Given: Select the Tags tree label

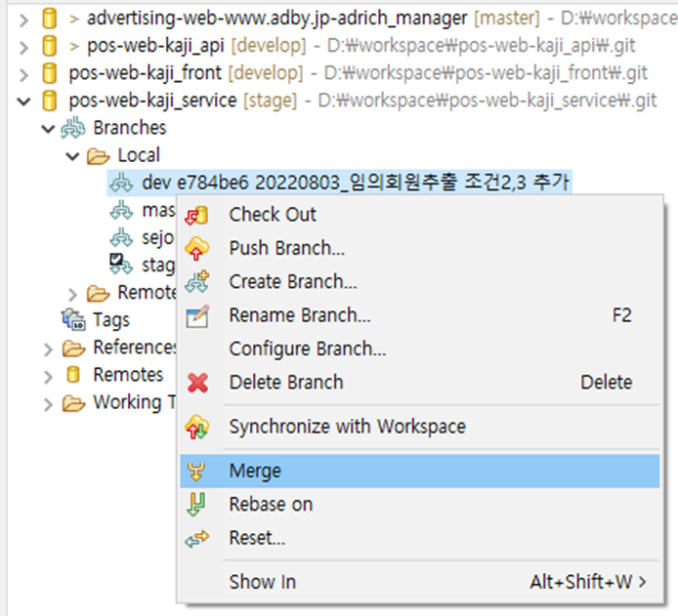Looking at the screenshot, I should pos(111,320).
